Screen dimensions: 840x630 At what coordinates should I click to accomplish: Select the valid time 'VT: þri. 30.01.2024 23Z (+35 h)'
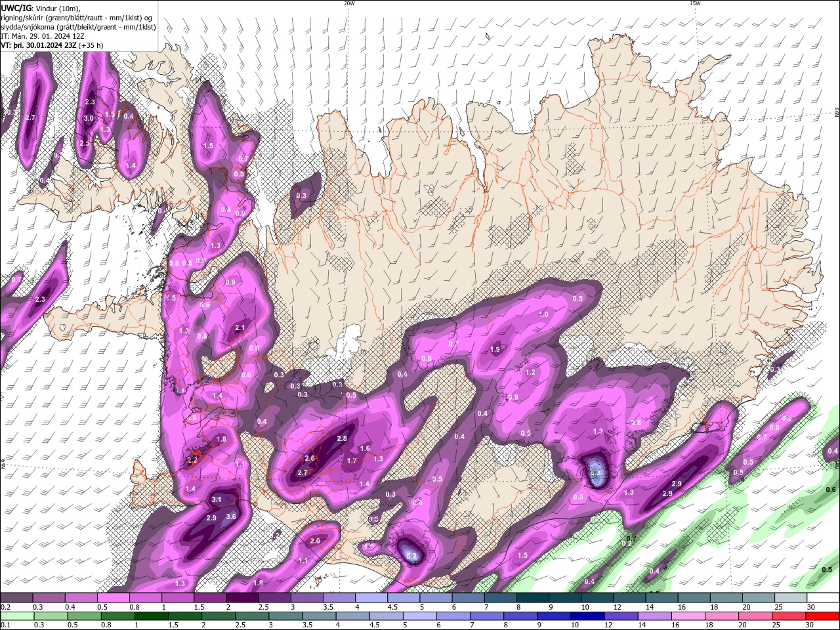[x=52, y=45]
